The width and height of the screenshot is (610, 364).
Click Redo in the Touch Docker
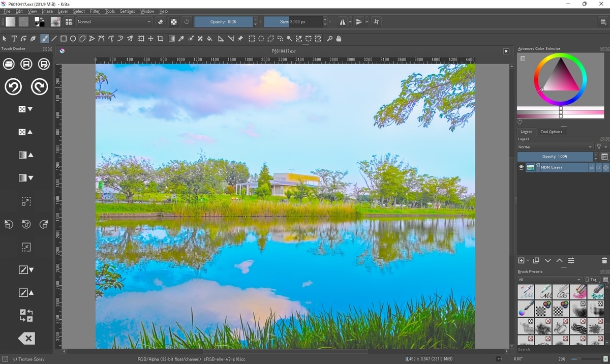tap(39, 87)
